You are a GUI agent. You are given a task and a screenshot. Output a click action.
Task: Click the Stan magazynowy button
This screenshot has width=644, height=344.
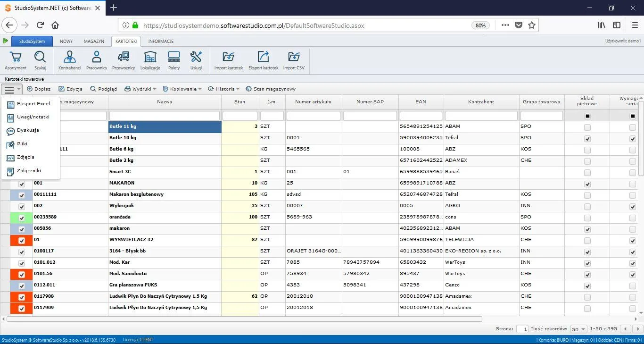(x=271, y=89)
